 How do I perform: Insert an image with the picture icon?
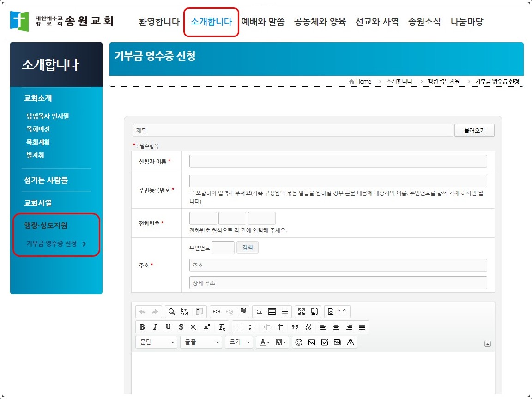tap(259, 311)
